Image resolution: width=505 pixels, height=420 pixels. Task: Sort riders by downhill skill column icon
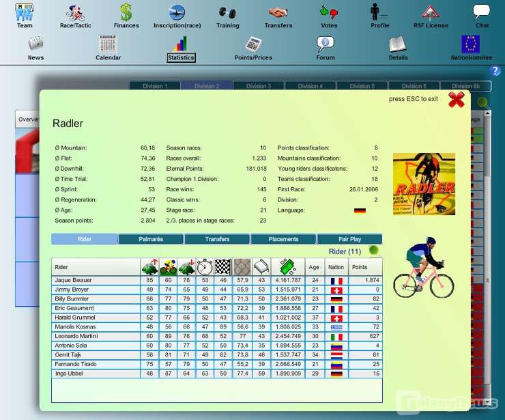[x=186, y=267]
